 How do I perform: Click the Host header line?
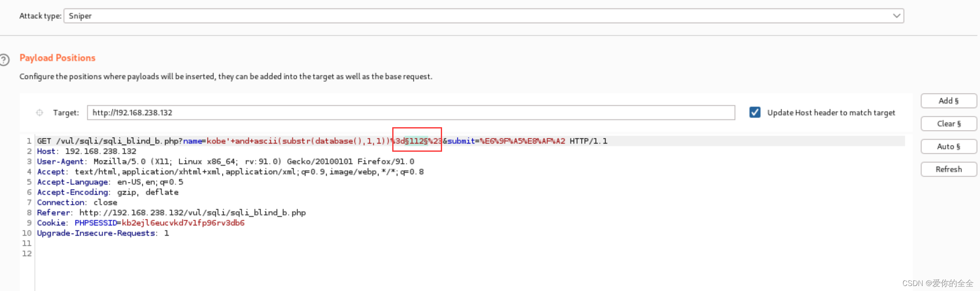[87, 151]
